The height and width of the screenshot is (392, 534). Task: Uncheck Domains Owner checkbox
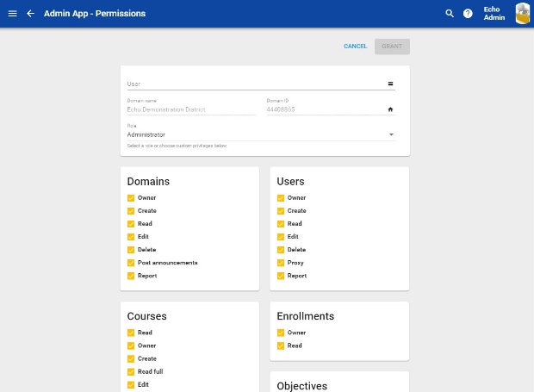(x=131, y=198)
